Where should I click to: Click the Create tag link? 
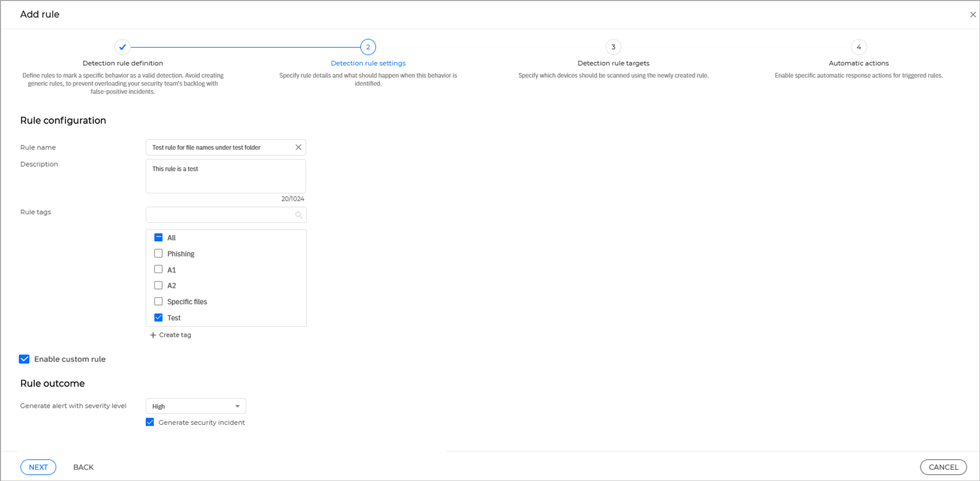(175, 335)
